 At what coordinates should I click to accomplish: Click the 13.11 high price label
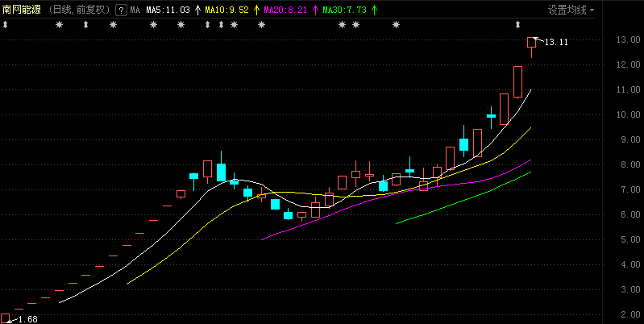[x=556, y=42]
